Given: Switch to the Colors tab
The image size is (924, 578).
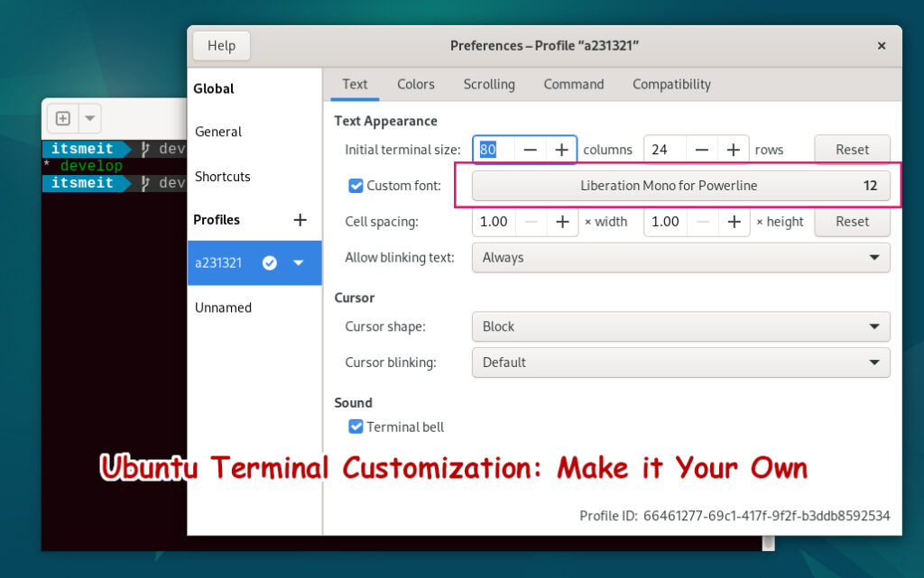Looking at the screenshot, I should point(415,84).
